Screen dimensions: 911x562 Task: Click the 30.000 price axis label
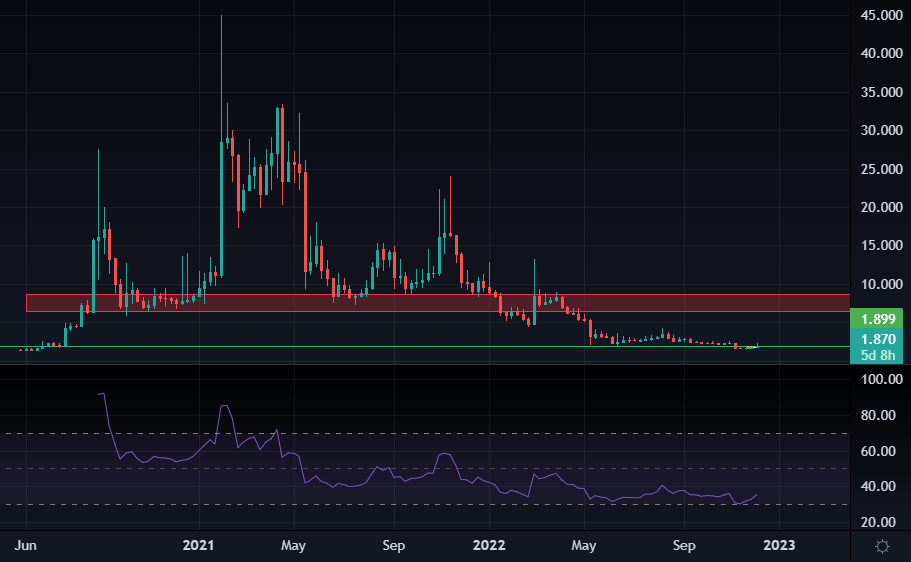pyautogui.click(x=881, y=131)
